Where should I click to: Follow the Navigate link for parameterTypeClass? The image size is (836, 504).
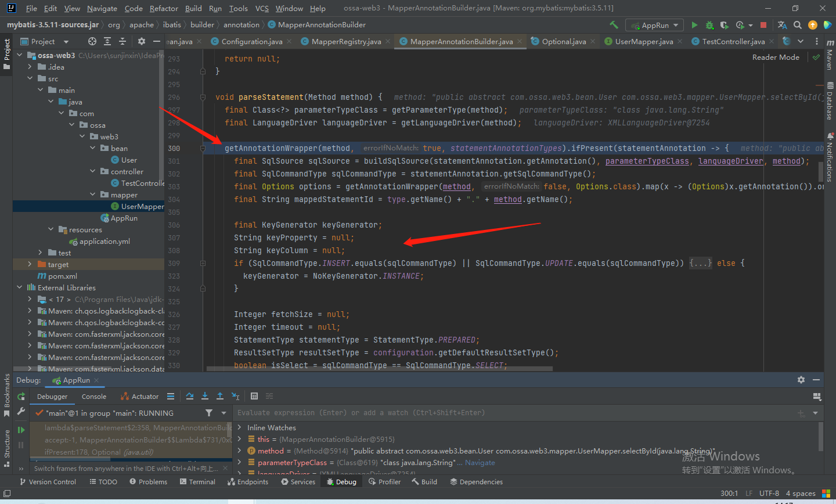point(480,463)
